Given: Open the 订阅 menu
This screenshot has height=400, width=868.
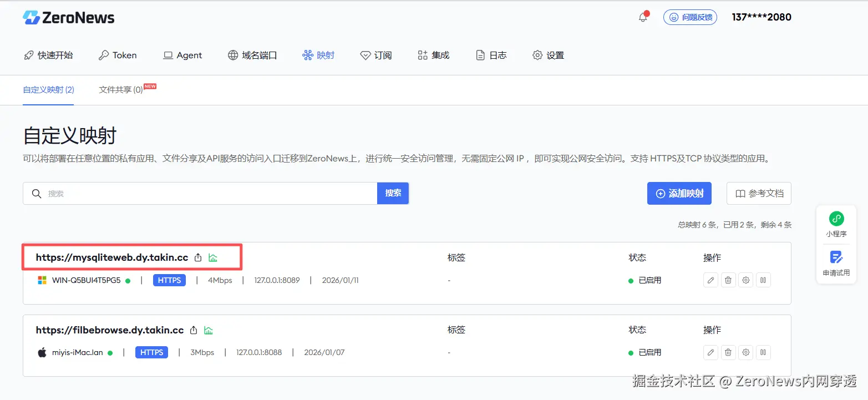Looking at the screenshot, I should [x=376, y=55].
